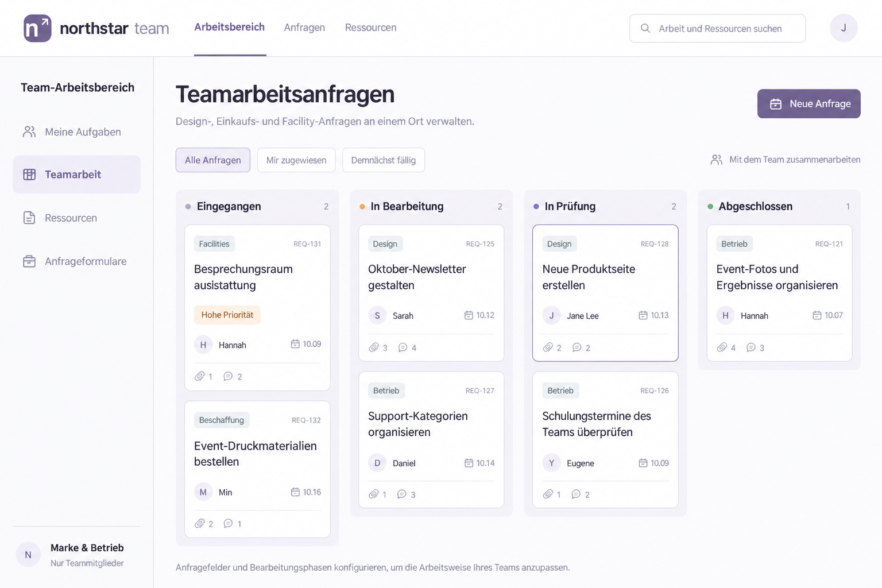The width and height of the screenshot is (882, 588).
Task: Click the Eingegangen column header
Action: pyautogui.click(x=229, y=206)
